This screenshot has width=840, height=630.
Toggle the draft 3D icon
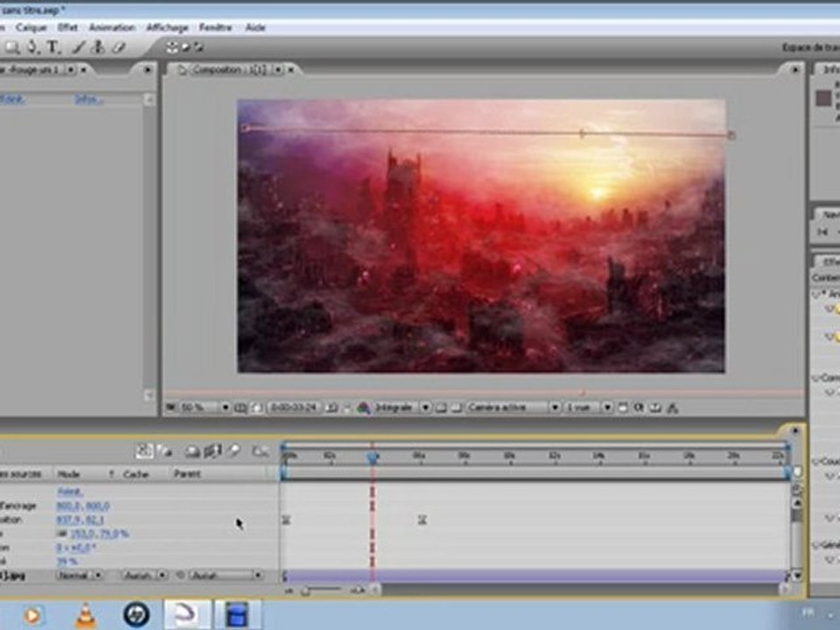[164, 451]
